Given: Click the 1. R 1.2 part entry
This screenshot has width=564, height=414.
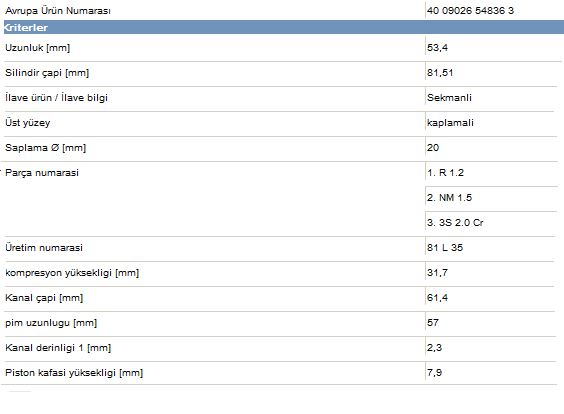Looking at the screenshot, I should [x=445, y=173].
